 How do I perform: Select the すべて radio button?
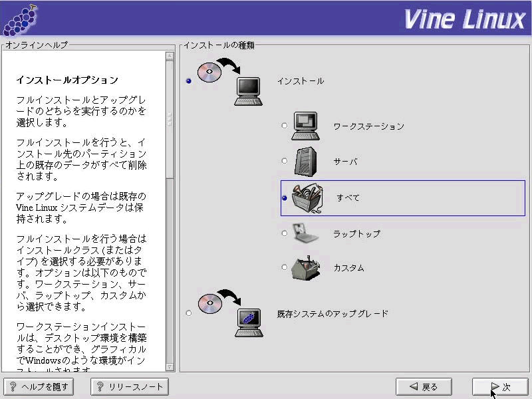click(x=285, y=198)
